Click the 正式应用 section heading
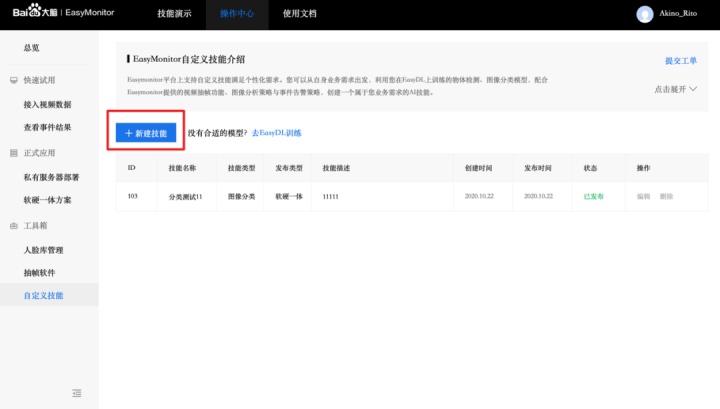 pos(39,153)
